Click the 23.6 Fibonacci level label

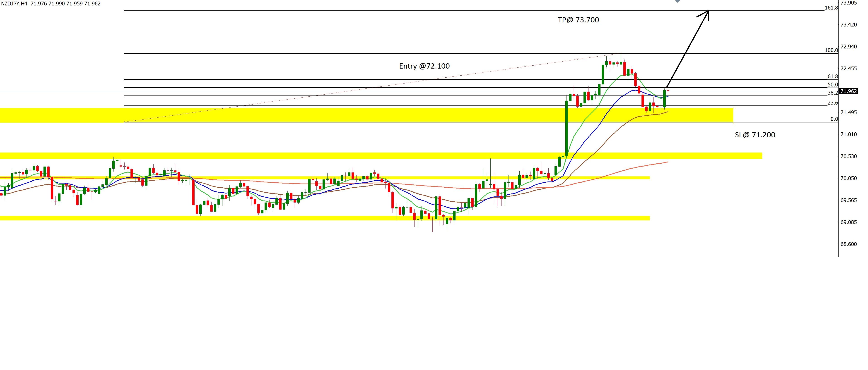coord(833,103)
